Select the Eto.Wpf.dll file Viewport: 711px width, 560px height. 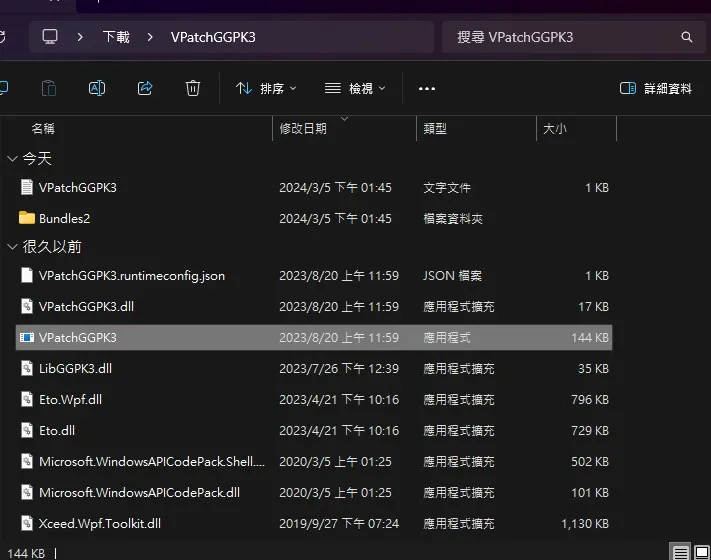[x=314, y=399]
